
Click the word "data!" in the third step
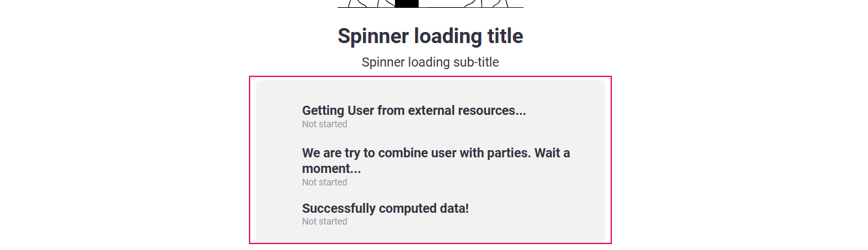pos(453,208)
